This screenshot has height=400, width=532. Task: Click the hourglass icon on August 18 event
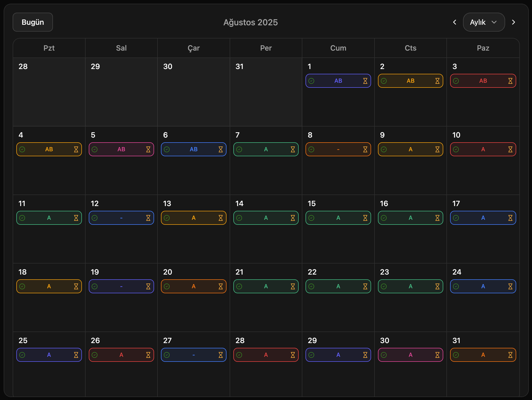pos(76,286)
